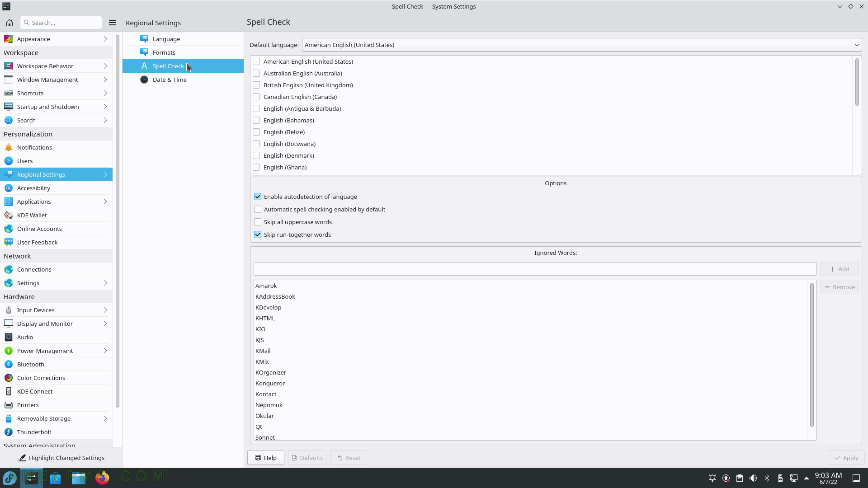The image size is (868, 488).
Task: Click the Apply button
Action: tap(846, 458)
